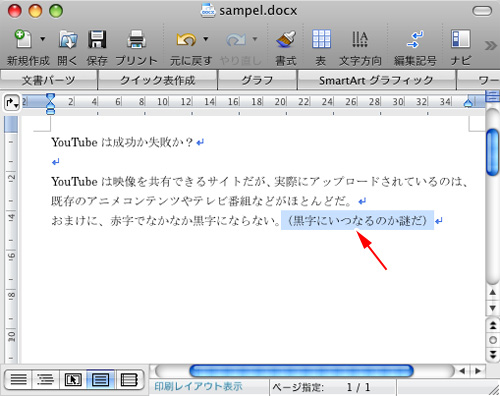Click the right indent marker on ruler
The height and width of the screenshot is (396, 500).
(468, 103)
